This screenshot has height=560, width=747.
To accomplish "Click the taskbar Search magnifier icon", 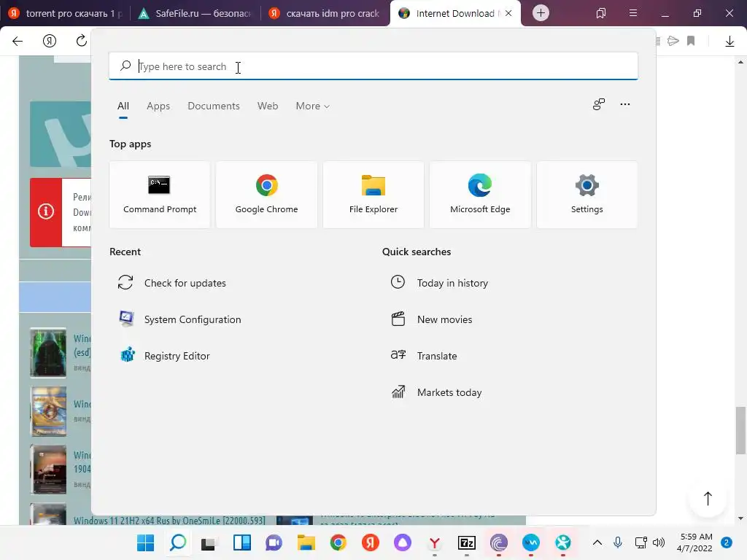I will tap(178, 542).
